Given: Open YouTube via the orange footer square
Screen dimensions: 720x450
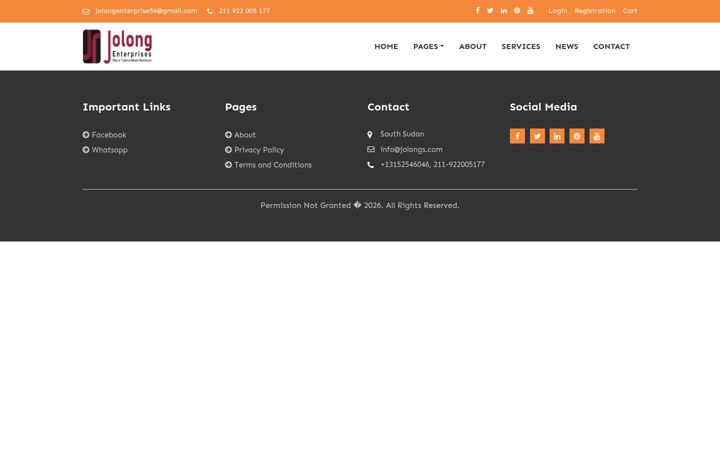Looking at the screenshot, I should click(597, 136).
